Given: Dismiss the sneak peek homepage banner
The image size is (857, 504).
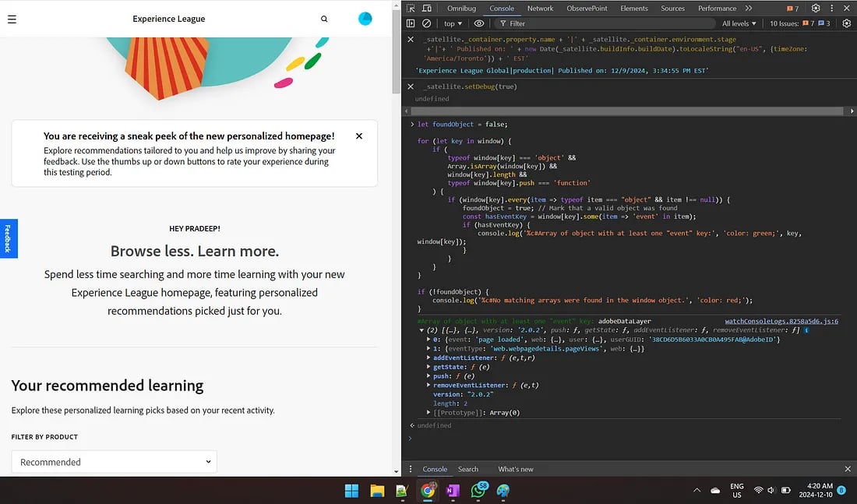Looking at the screenshot, I should click(359, 136).
